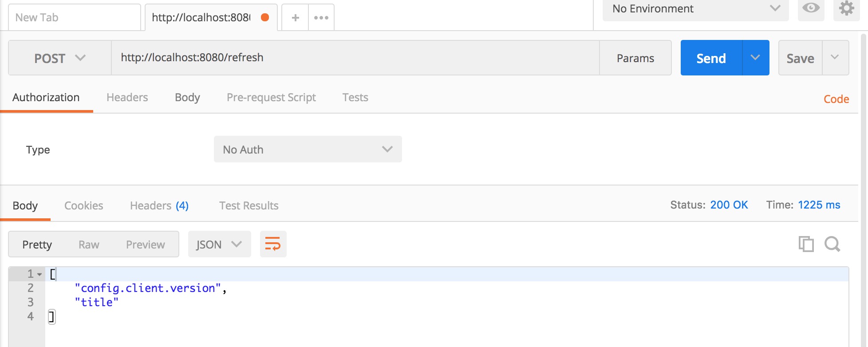This screenshot has height=347, width=868.
Task: Open settings with the gear icon
Action: [x=846, y=8]
